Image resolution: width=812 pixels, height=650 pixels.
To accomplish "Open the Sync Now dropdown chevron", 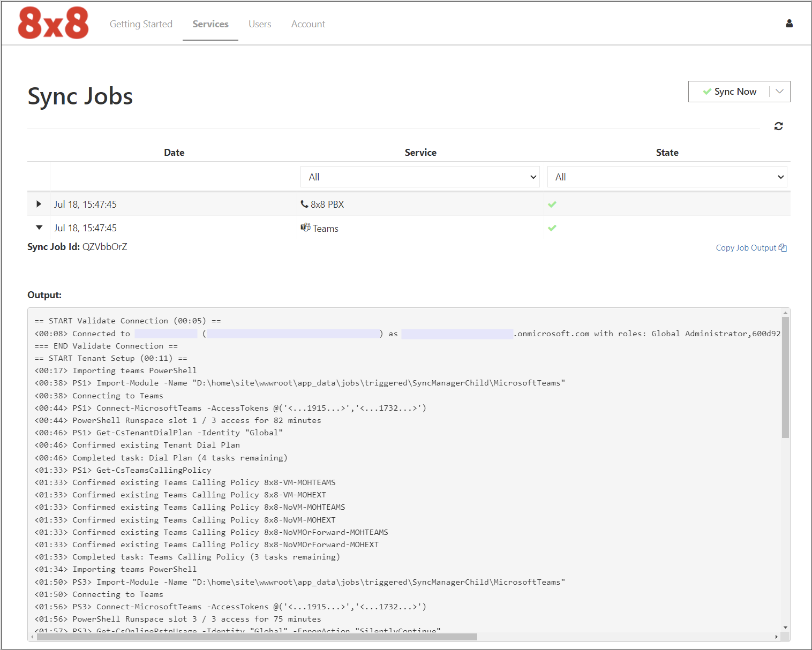I will point(779,91).
